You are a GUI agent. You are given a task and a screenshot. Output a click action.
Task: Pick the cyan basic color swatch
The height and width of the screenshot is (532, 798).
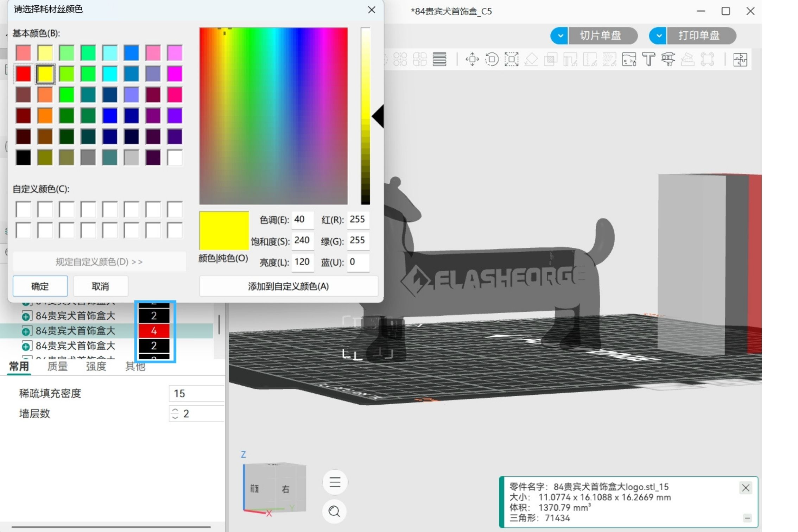(x=110, y=74)
